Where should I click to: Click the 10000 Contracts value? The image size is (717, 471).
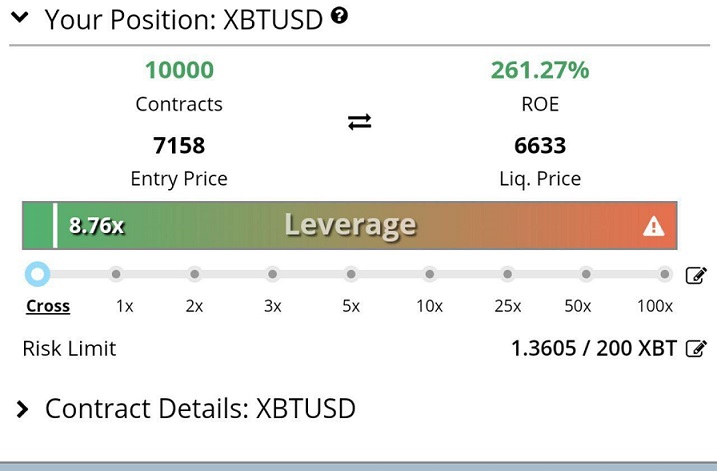coord(179,70)
